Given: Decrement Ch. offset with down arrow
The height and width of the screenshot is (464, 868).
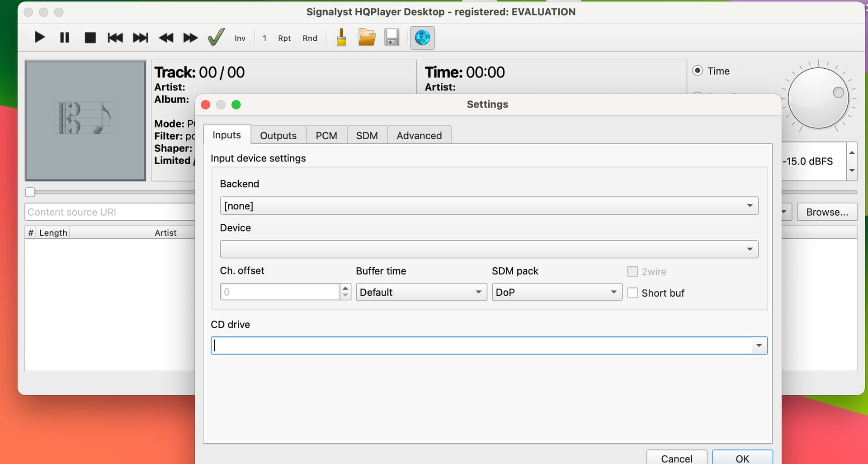Looking at the screenshot, I should point(345,296).
